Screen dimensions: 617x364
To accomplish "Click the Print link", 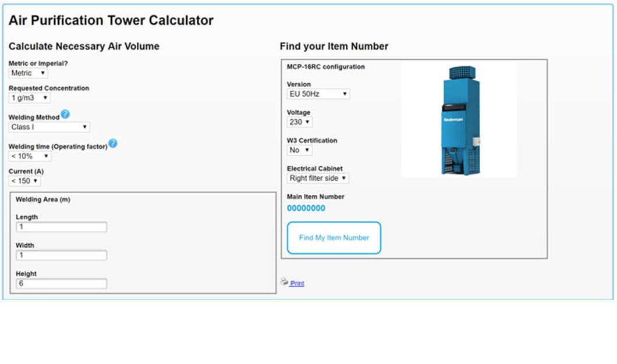I will [x=297, y=284].
